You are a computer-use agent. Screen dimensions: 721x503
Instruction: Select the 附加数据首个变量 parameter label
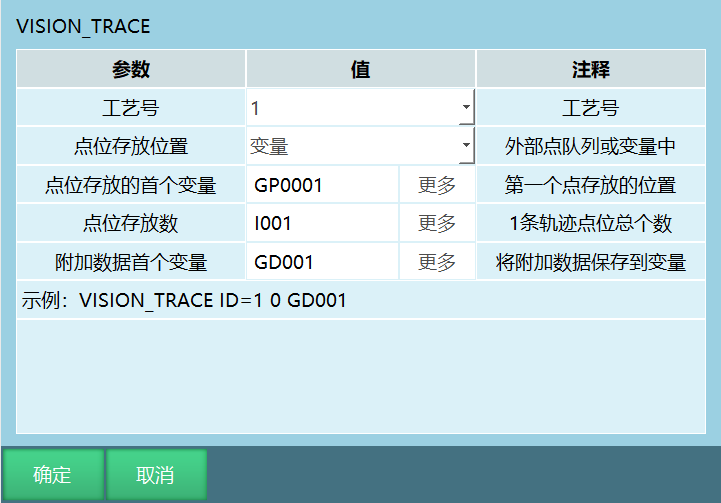click(x=131, y=262)
